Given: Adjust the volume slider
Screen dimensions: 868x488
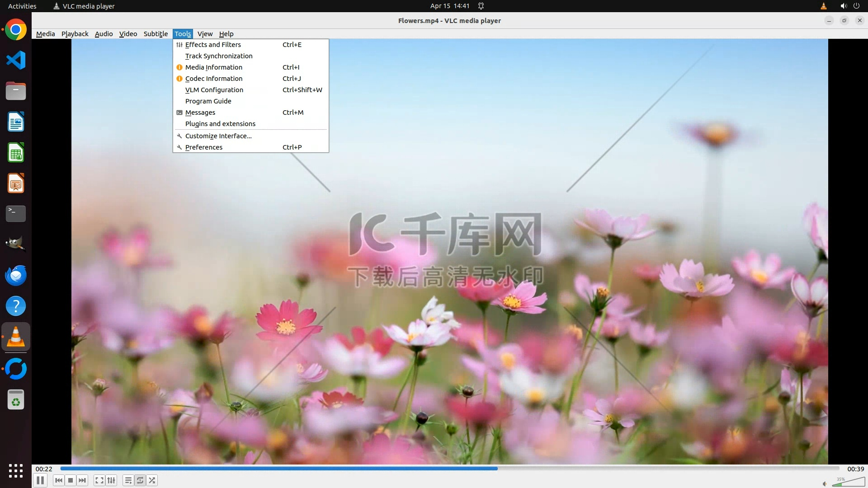Looking at the screenshot, I should point(848,483).
